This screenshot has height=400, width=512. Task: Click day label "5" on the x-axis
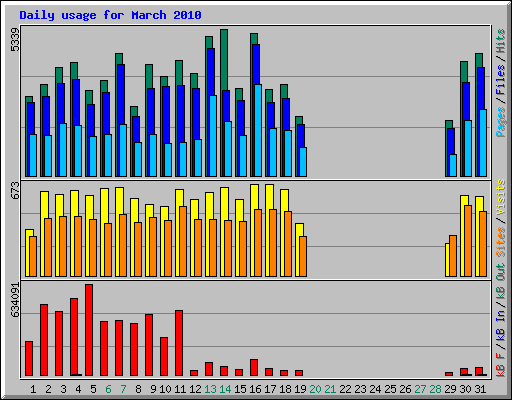coord(93,389)
